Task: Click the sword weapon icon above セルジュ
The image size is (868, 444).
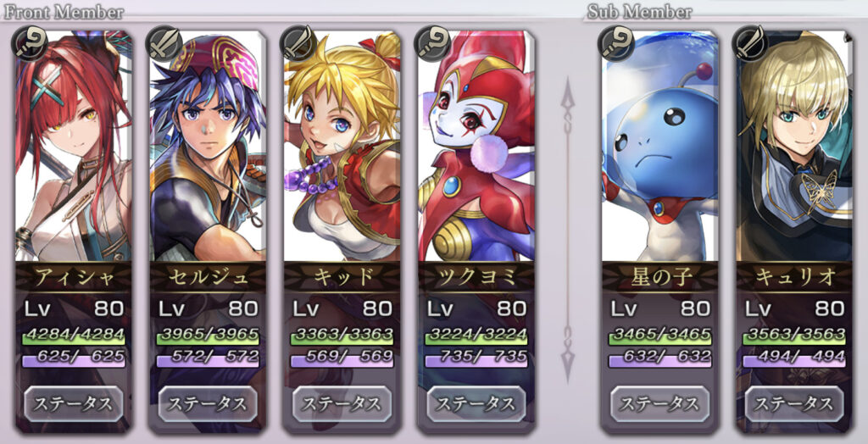Action: (x=164, y=42)
